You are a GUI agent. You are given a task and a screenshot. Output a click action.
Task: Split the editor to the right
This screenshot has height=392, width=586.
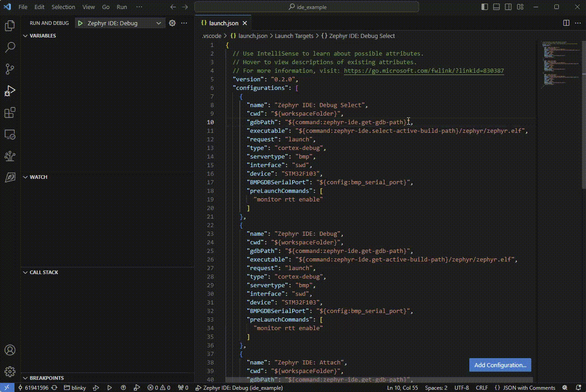(x=566, y=23)
